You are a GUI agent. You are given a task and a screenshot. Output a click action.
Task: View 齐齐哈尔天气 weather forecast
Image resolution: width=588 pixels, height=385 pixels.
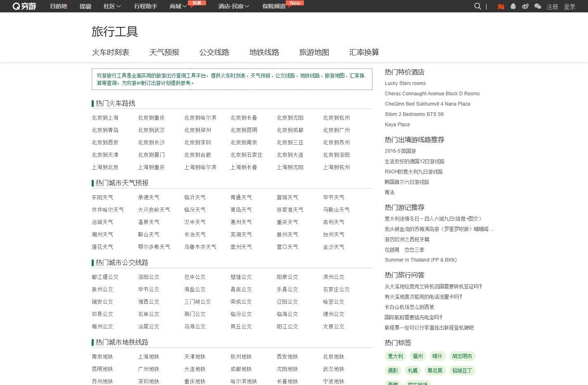(108, 210)
